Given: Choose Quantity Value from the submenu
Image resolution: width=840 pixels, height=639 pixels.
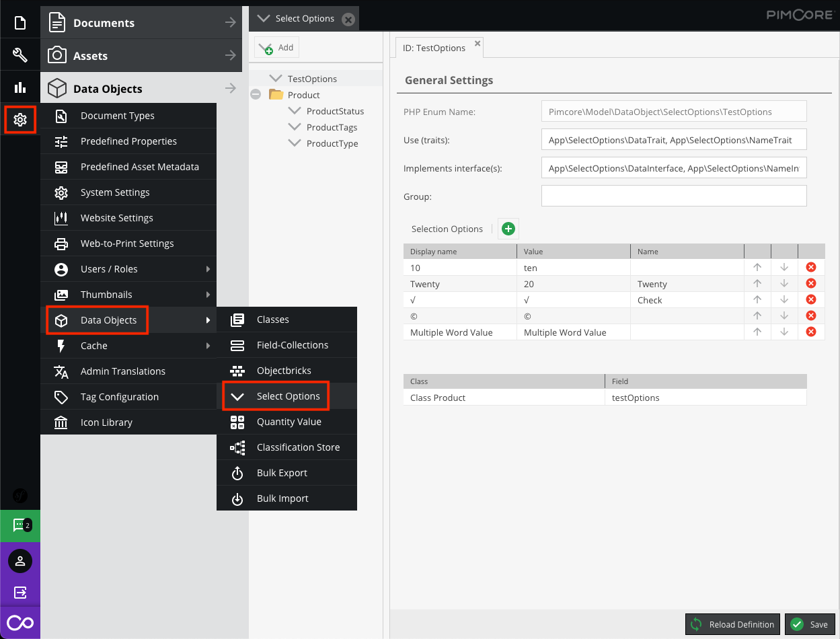Looking at the screenshot, I should 287,422.
